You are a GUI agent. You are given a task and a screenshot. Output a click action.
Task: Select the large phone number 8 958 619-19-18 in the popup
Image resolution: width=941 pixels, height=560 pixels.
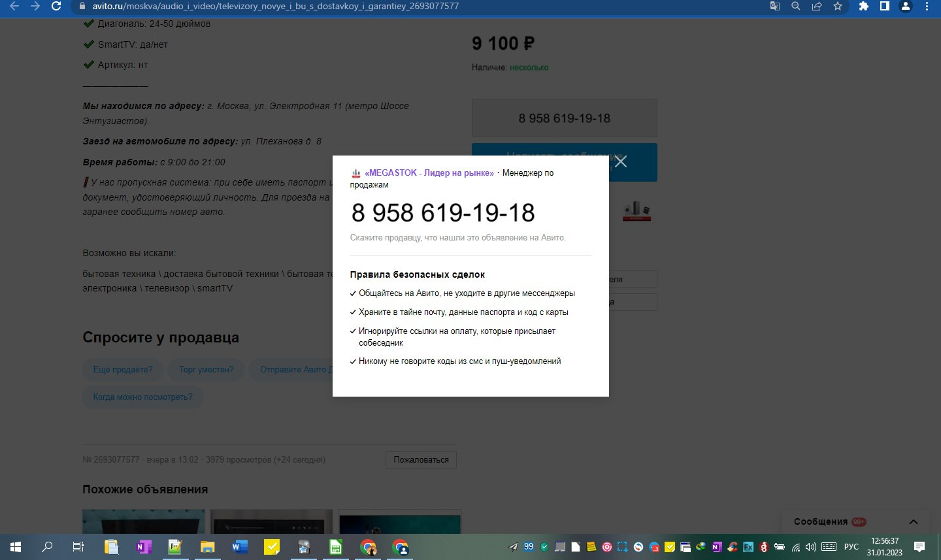(443, 213)
